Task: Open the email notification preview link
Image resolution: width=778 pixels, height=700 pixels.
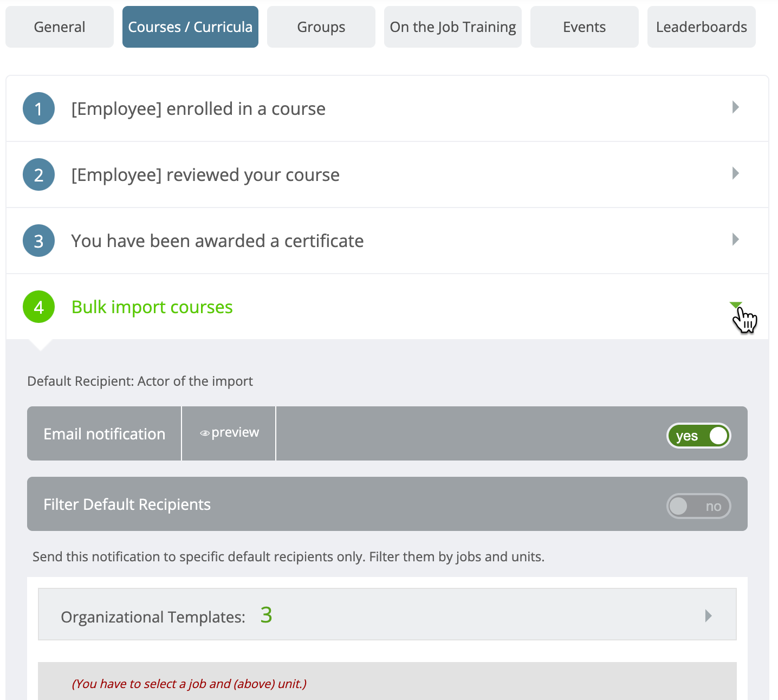Action: click(x=229, y=432)
